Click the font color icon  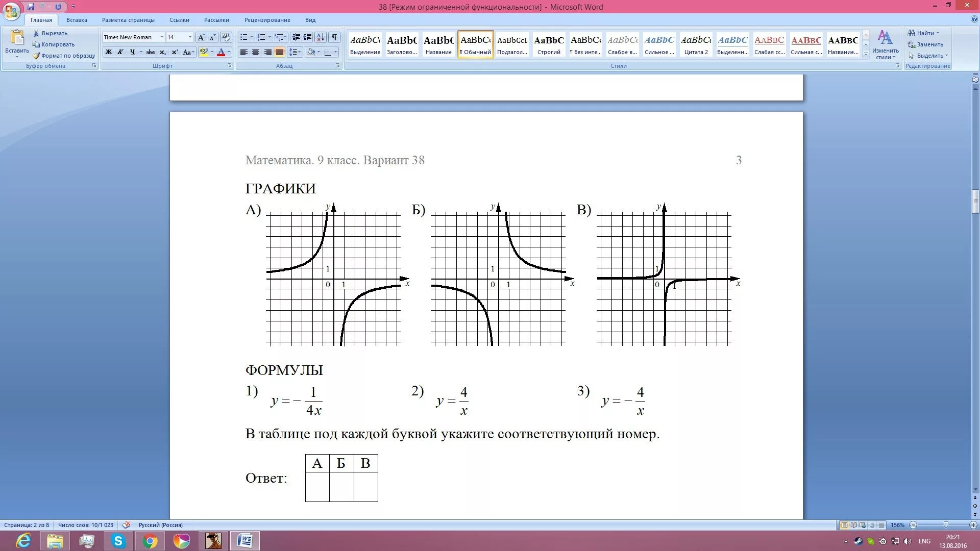(221, 52)
